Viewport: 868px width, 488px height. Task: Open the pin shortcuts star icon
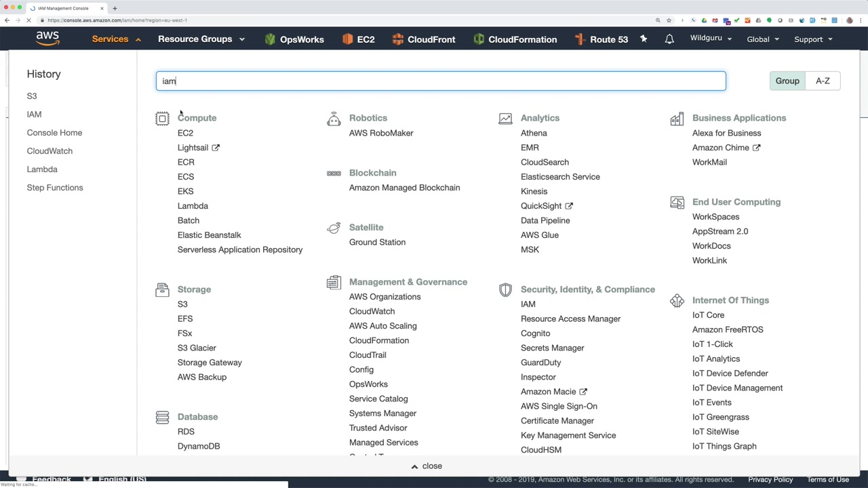(644, 39)
